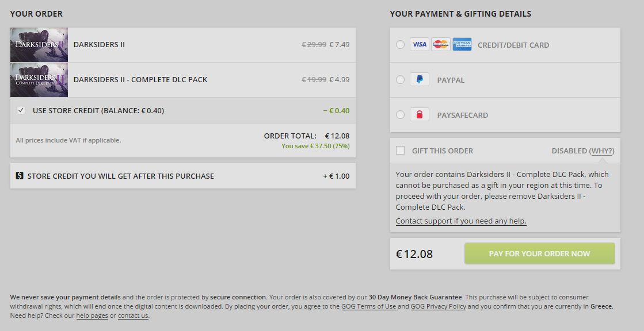Viewport: 644px width, 331px height.
Task: Click the Paysafecard red lock icon
Action: (420, 114)
